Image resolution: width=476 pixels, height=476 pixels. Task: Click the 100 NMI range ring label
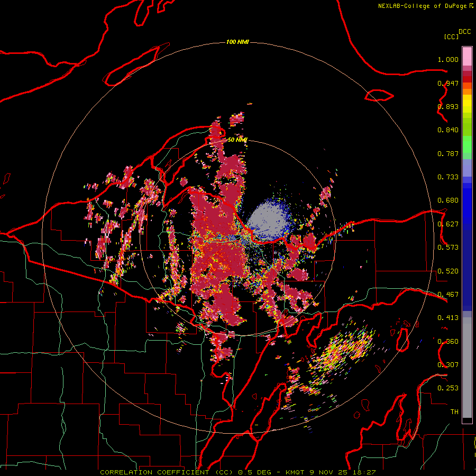click(x=237, y=42)
